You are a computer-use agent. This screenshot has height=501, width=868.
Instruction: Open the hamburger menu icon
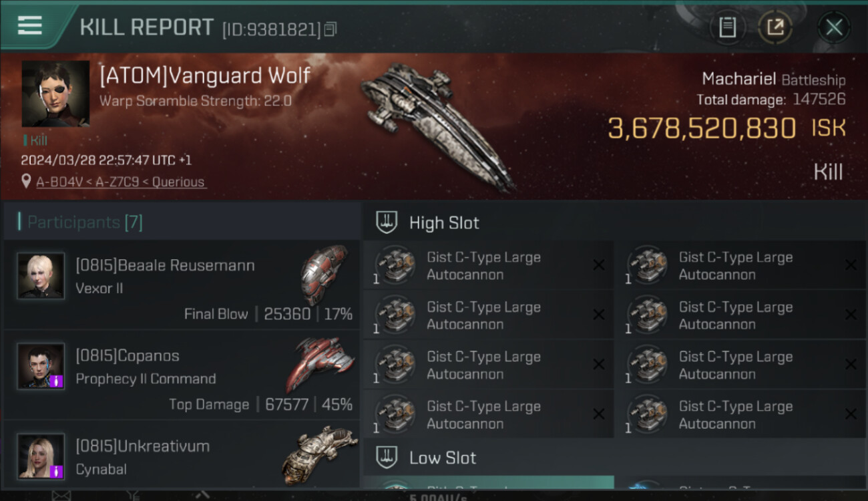[x=30, y=25]
